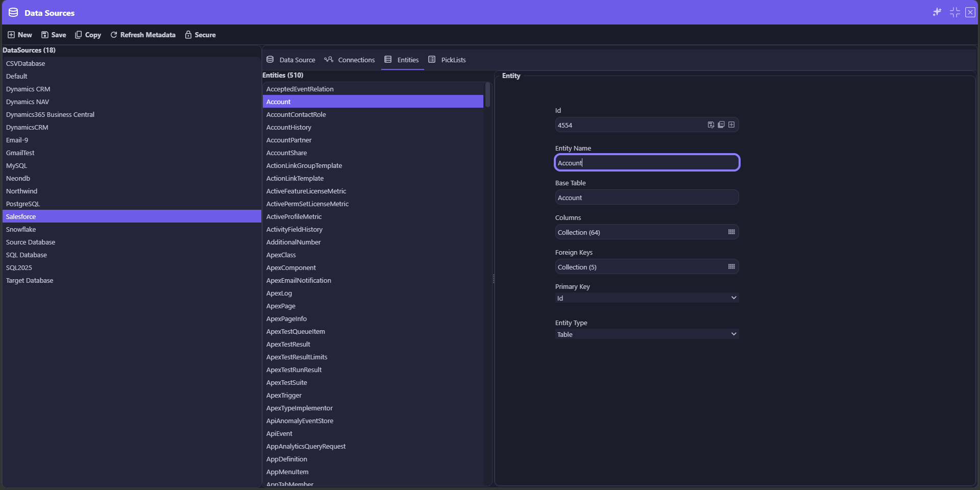
Task: Click the New button in the toolbar
Action: [x=20, y=35]
